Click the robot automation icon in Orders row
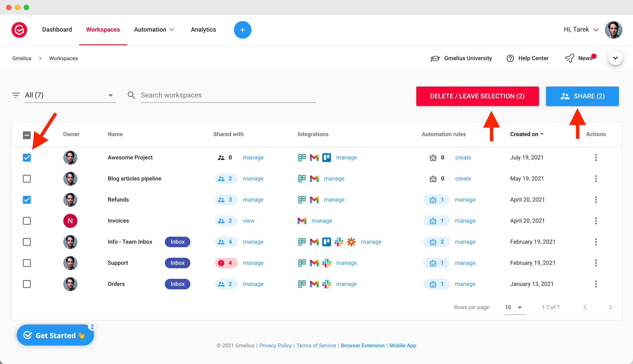The width and height of the screenshot is (633, 364). click(x=433, y=284)
